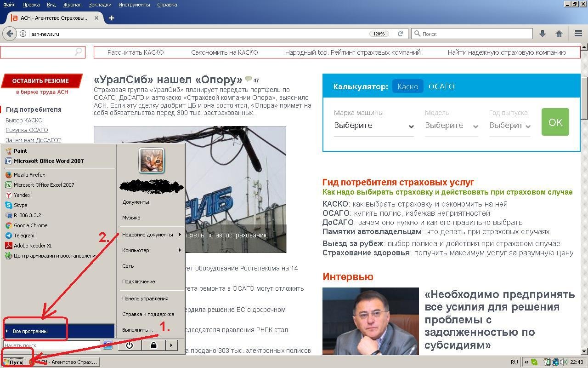
Task: Open the Закладки menu
Action: pyautogui.click(x=100, y=5)
